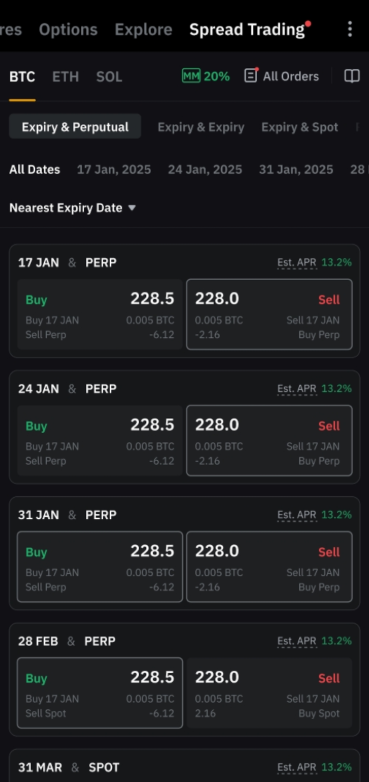Screen dimensions: 369x782
Task: Filter by 17 Jan, 2025 date
Action: pos(114,170)
